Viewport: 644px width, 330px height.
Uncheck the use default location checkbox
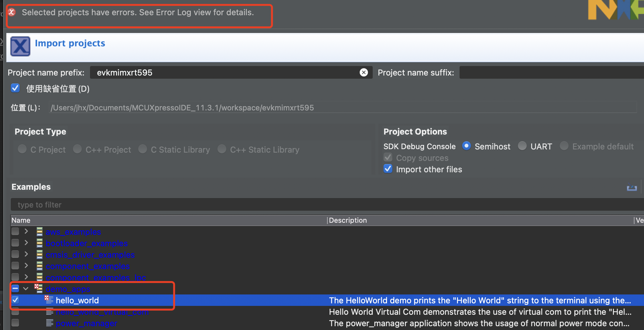coord(15,88)
